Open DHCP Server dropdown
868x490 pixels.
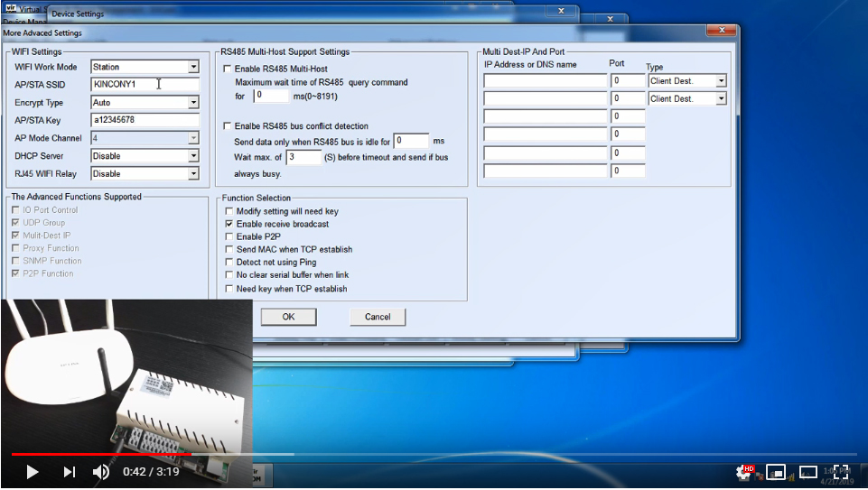point(193,156)
